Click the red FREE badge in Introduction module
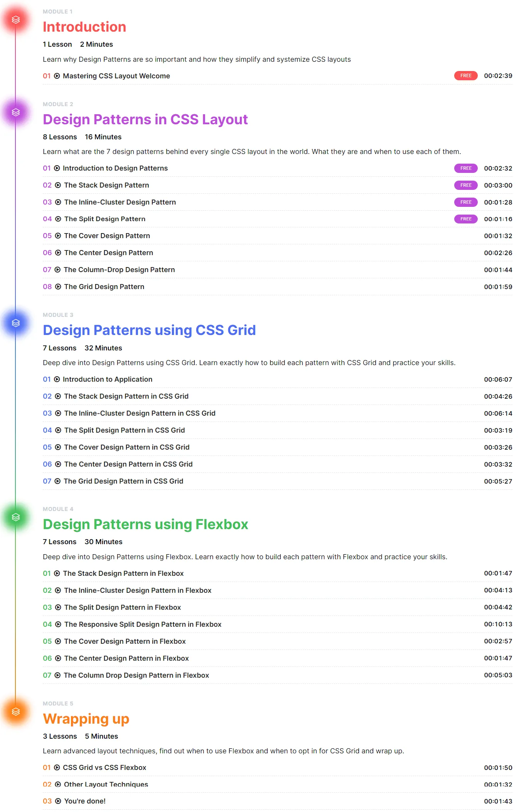Screen dimensions: 519x812 pos(466,76)
